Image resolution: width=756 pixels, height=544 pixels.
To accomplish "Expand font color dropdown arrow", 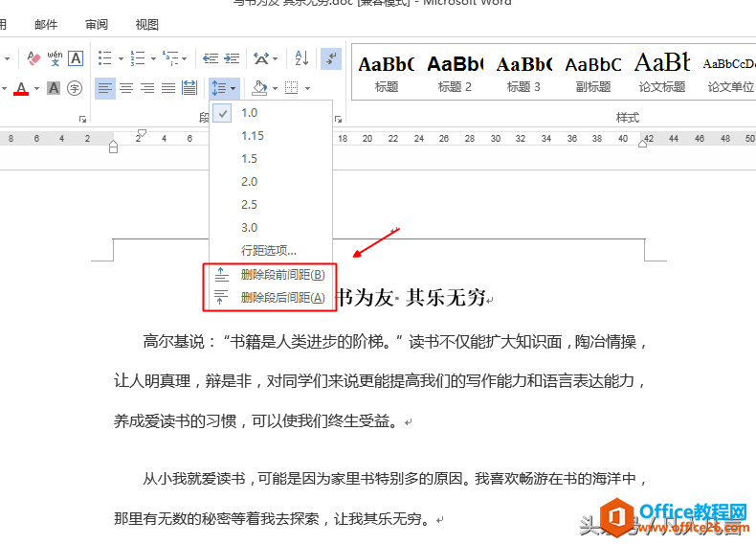I will pyautogui.click(x=36, y=89).
